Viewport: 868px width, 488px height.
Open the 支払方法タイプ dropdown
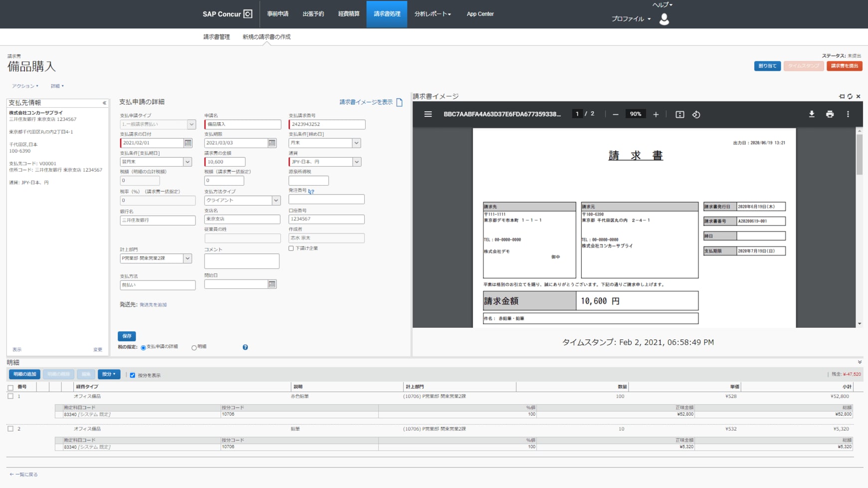pyautogui.click(x=275, y=201)
